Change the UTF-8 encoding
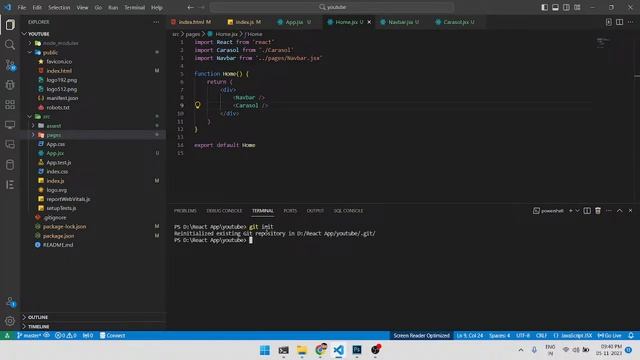 [523, 336]
